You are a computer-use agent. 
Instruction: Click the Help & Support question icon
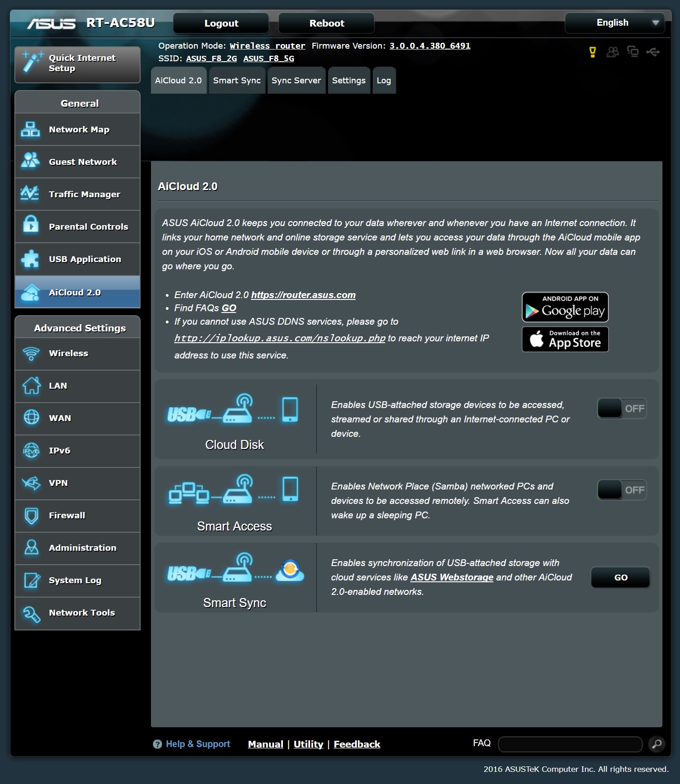(x=157, y=744)
